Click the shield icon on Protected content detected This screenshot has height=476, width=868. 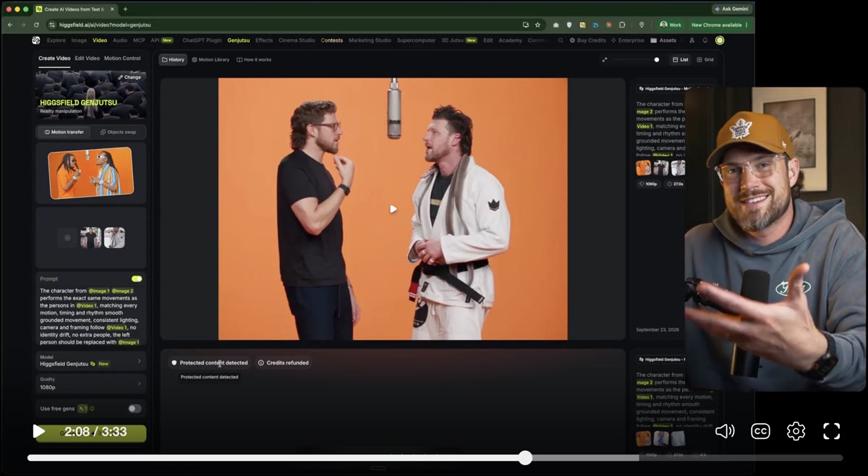tap(174, 362)
